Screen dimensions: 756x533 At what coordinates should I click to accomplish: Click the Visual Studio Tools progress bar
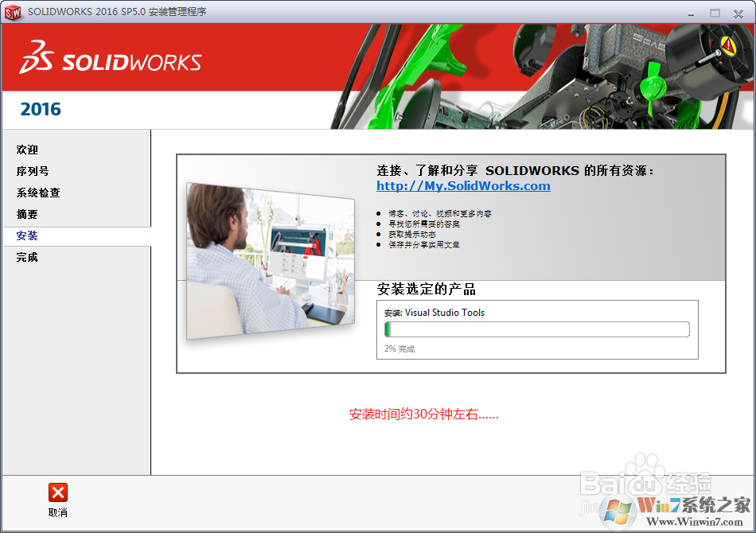pos(538,329)
